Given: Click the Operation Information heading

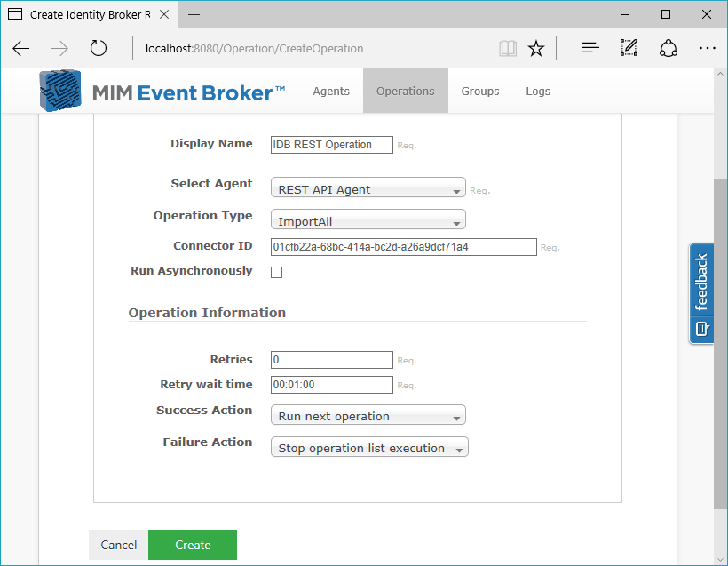Looking at the screenshot, I should tap(207, 313).
